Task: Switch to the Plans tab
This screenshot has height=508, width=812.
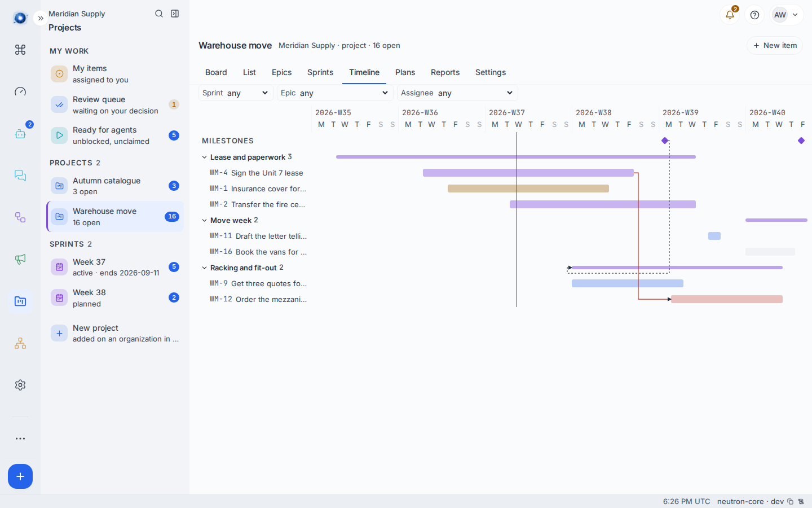Action: [x=405, y=72]
